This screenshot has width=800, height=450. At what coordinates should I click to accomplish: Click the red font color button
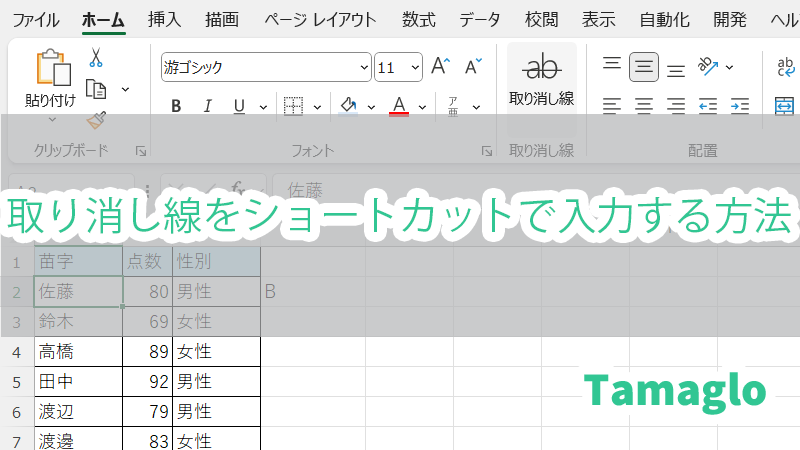coord(399,106)
